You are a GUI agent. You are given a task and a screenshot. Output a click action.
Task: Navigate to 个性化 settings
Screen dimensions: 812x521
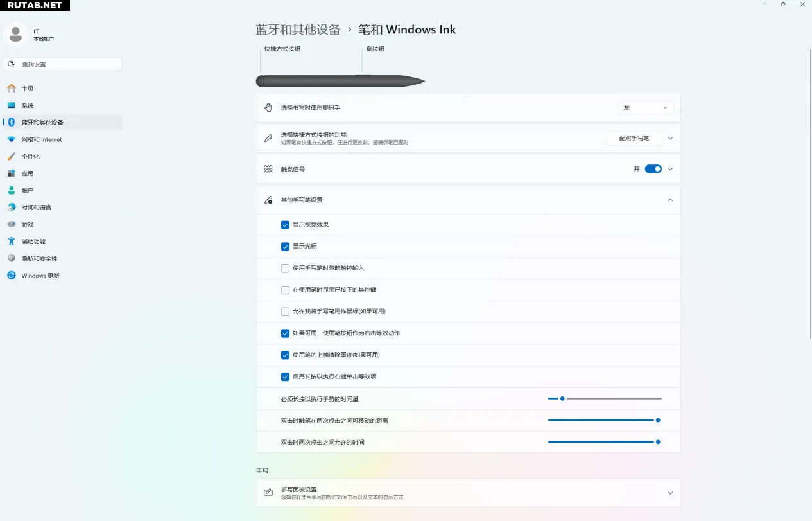(x=62, y=156)
